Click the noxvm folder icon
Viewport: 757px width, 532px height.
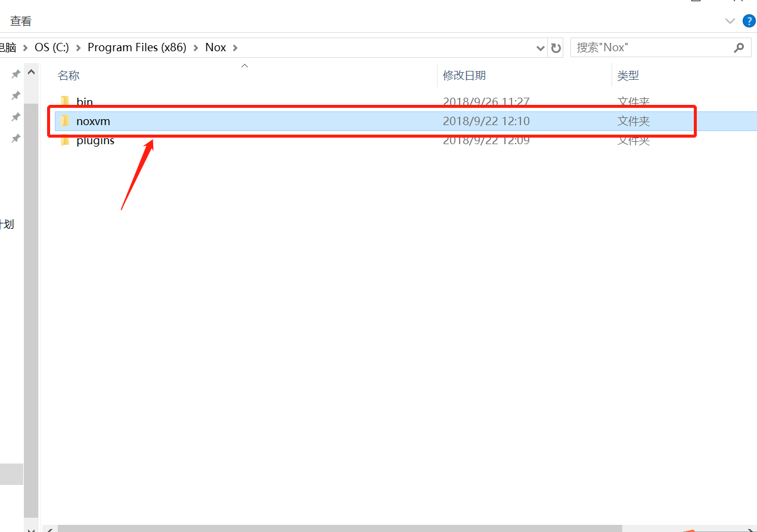point(65,122)
